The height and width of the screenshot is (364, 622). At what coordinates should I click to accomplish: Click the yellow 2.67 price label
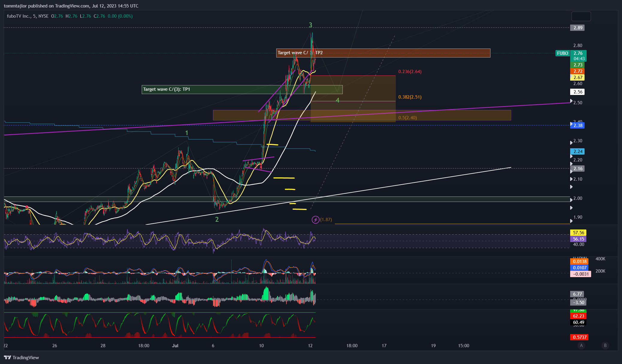pos(577,78)
